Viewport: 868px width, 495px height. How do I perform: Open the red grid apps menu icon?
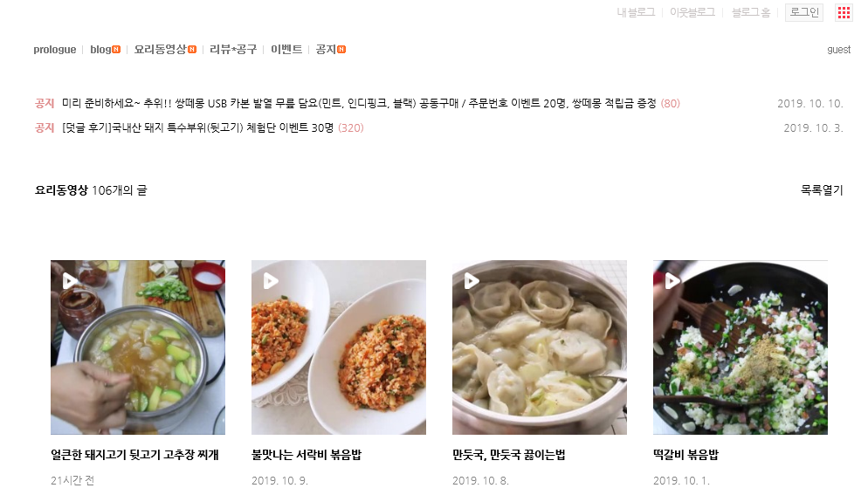(x=844, y=13)
